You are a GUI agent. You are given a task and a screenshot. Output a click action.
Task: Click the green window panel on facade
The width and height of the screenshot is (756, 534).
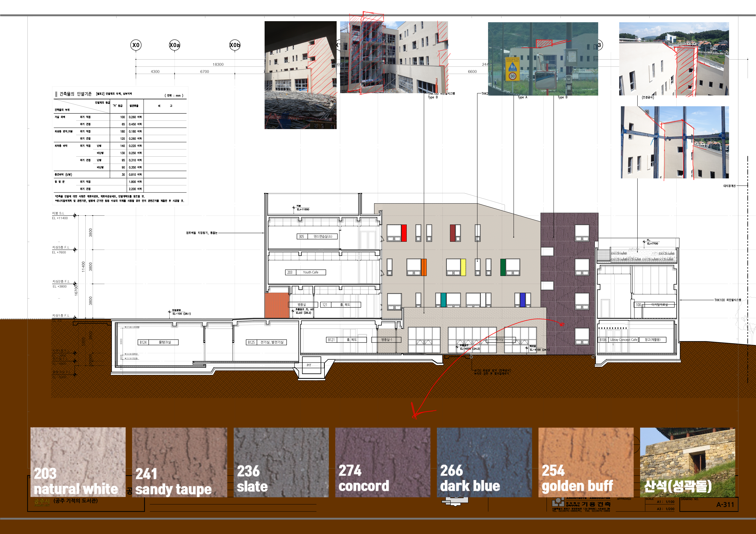click(503, 267)
